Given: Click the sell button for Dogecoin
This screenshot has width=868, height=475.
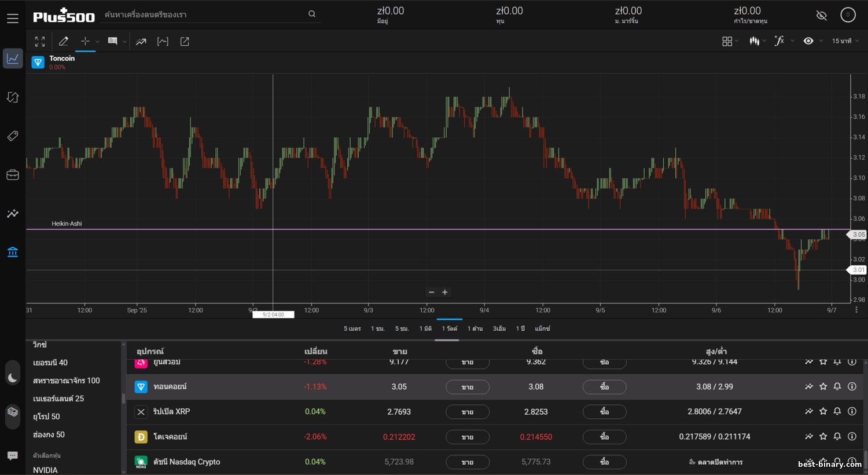Looking at the screenshot, I should pyautogui.click(x=467, y=437).
